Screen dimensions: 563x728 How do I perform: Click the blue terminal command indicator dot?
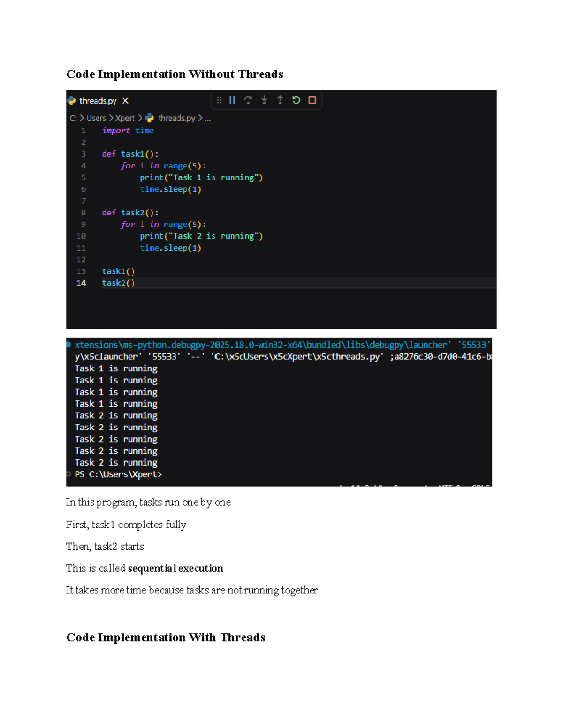[68, 345]
